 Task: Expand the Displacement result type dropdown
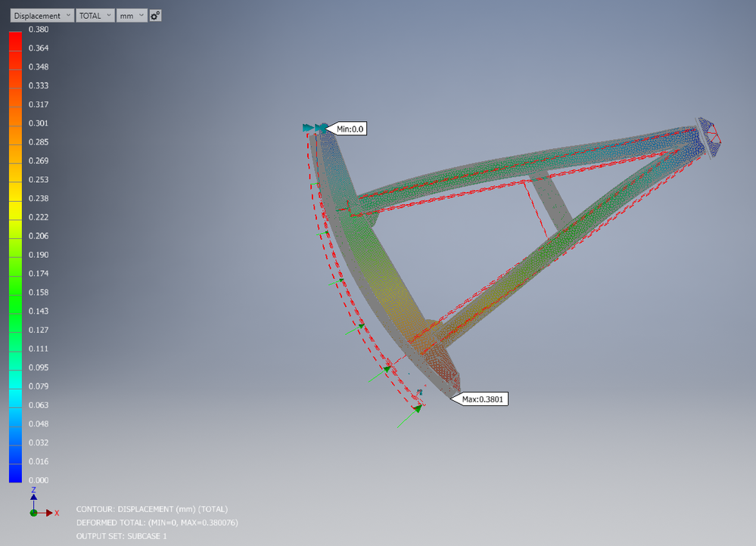coord(42,16)
